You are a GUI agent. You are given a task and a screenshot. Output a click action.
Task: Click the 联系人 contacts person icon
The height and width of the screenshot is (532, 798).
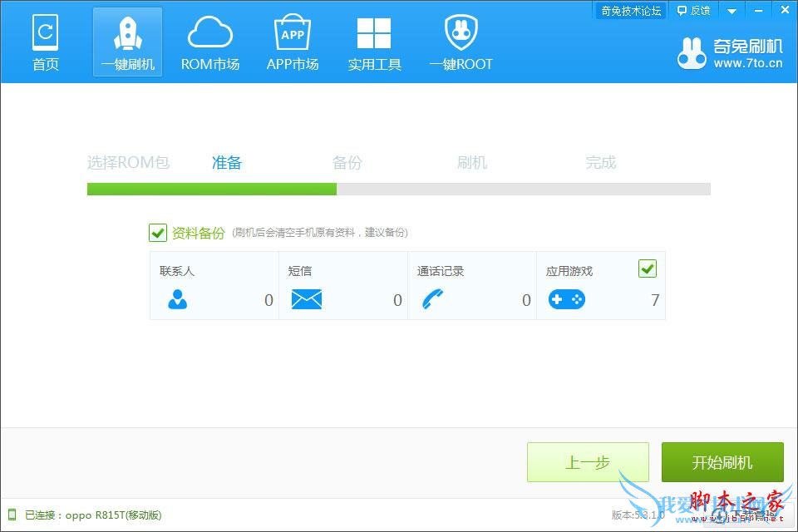click(x=177, y=299)
